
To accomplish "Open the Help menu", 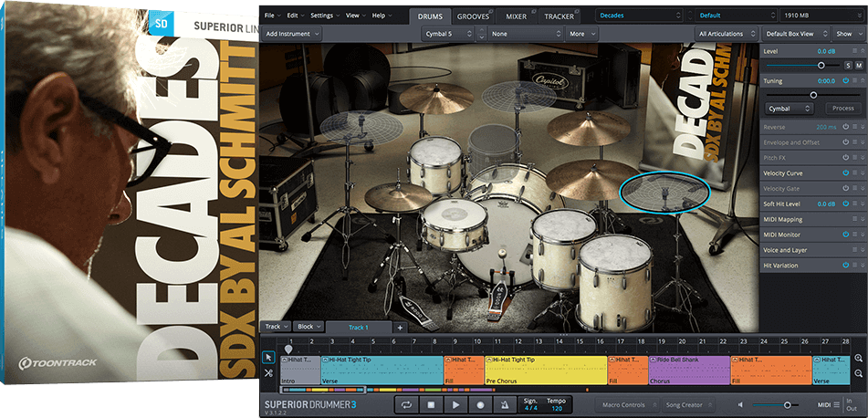I will pyautogui.click(x=382, y=16).
